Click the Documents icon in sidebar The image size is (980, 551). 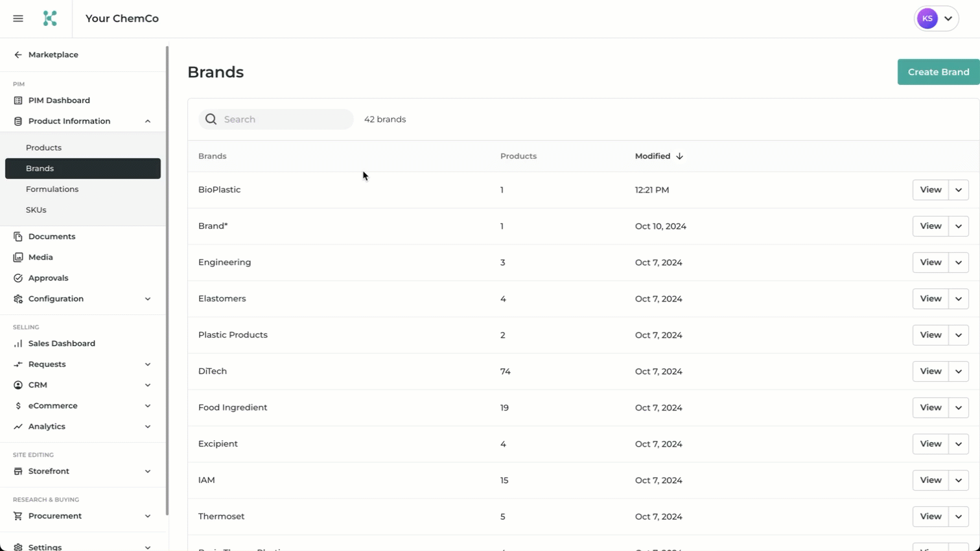(x=18, y=237)
